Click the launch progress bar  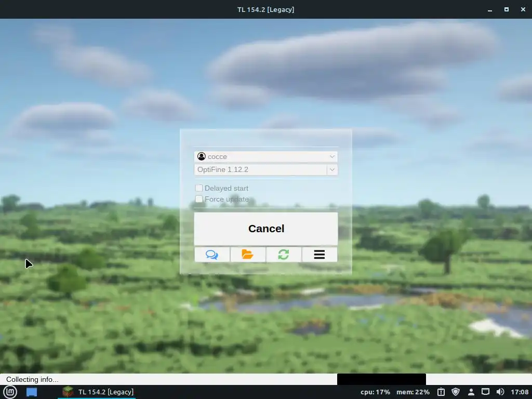266,379
